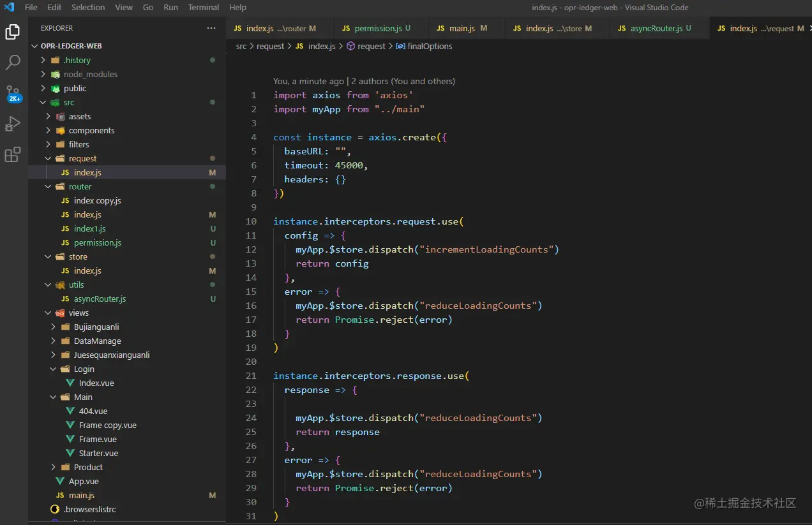Open Source Control view with 2K+ badge

click(x=13, y=94)
